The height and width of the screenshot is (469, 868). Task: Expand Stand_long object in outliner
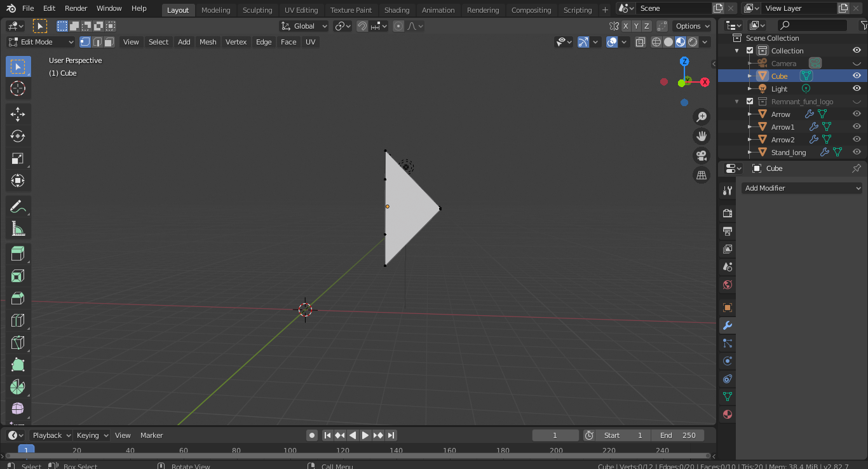pyautogui.click(x=750, y=153)
